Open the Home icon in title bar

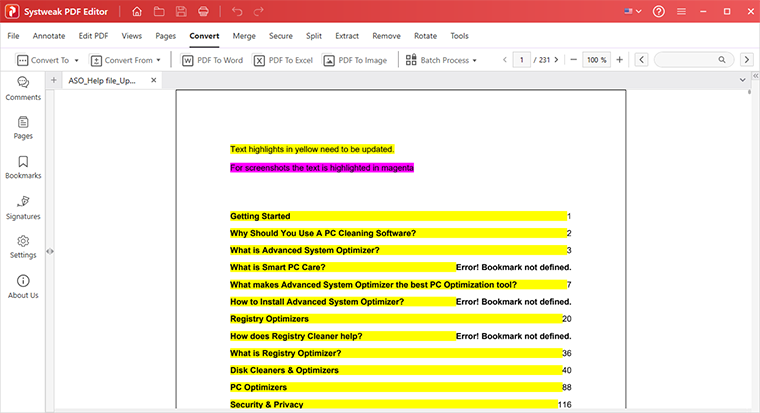[x=137, y=11]
